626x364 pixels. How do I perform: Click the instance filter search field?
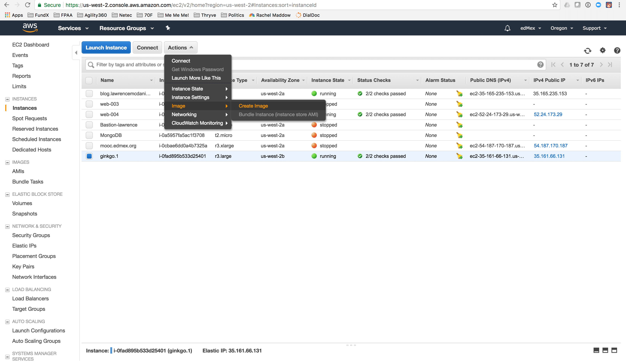coord(315,65)
